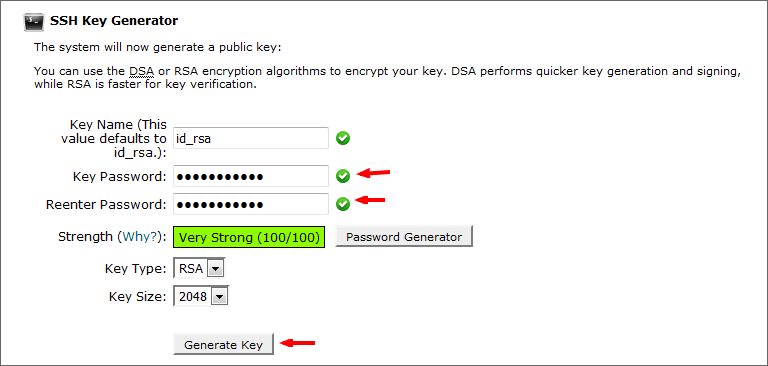Click the terminal icon beside SSH Key Generator

click(34, 23)
